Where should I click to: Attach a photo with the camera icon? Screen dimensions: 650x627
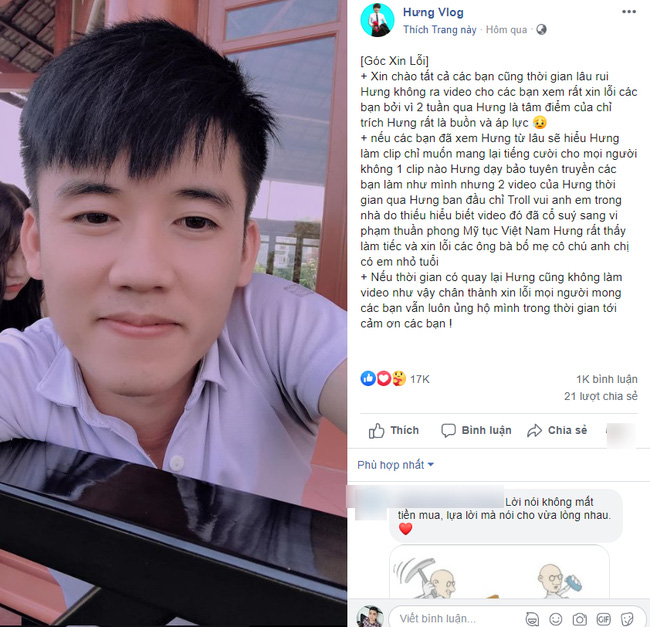click(580, 619)
